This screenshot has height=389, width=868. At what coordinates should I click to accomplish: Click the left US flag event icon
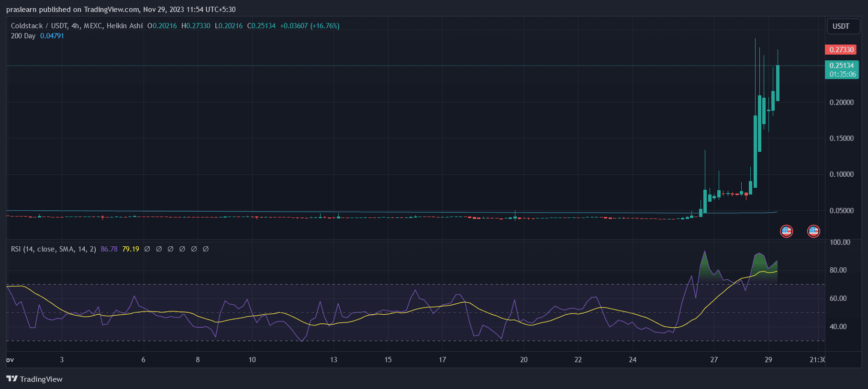click(x=786, y=231)
